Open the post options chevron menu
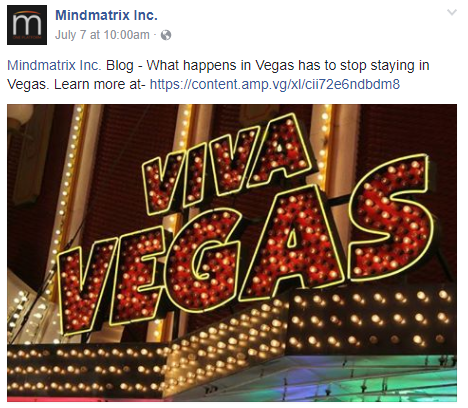Viewport: 468px width, 408px height. click(452, 13)
